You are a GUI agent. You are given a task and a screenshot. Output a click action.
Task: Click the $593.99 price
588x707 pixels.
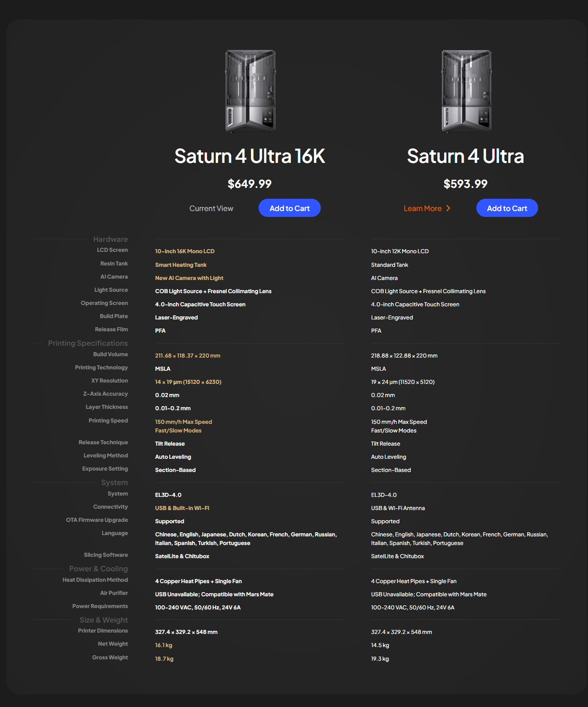point(465,184)
